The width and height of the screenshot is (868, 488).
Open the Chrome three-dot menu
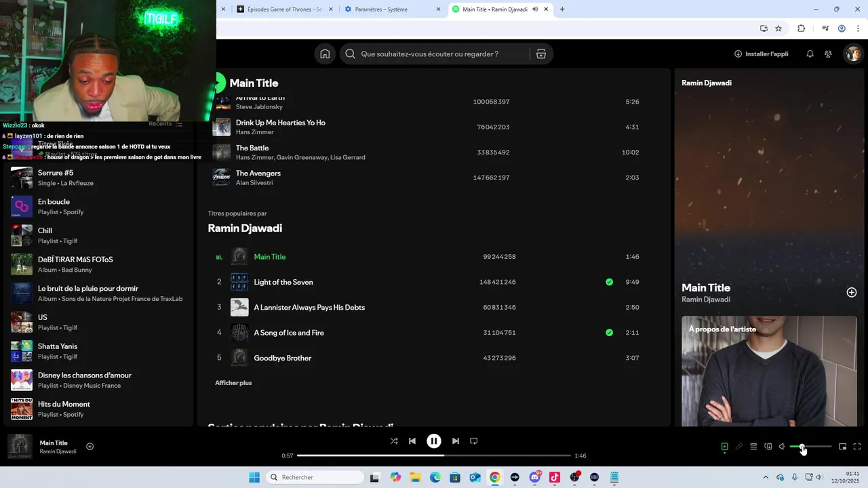[856, 28]
